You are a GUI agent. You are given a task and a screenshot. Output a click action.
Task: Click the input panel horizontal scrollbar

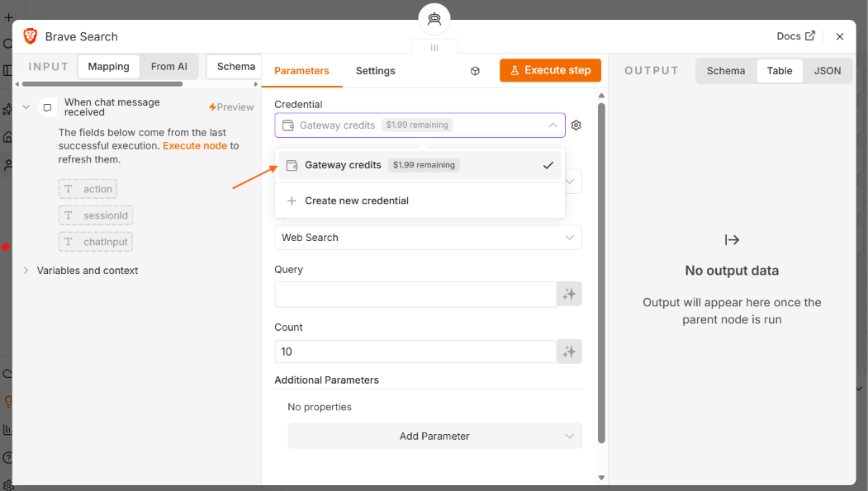click(x=102, y=84)
